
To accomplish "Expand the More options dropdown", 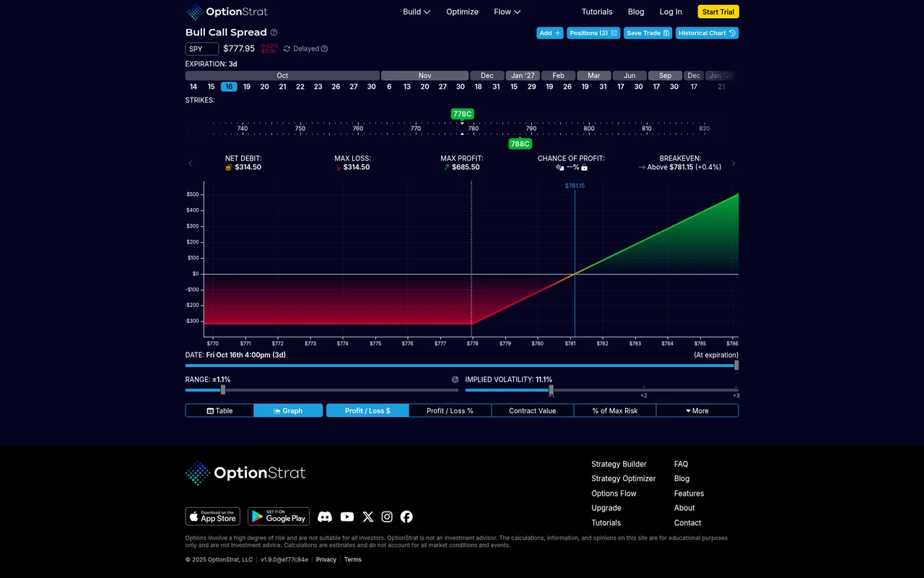I will (x=697, y=410).
